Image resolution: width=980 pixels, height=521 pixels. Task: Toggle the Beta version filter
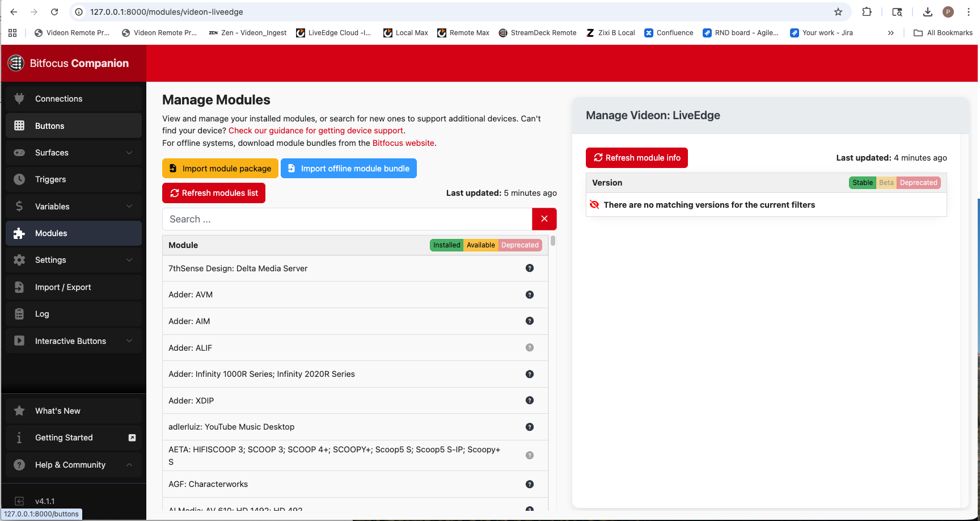[x=886, y=183]
